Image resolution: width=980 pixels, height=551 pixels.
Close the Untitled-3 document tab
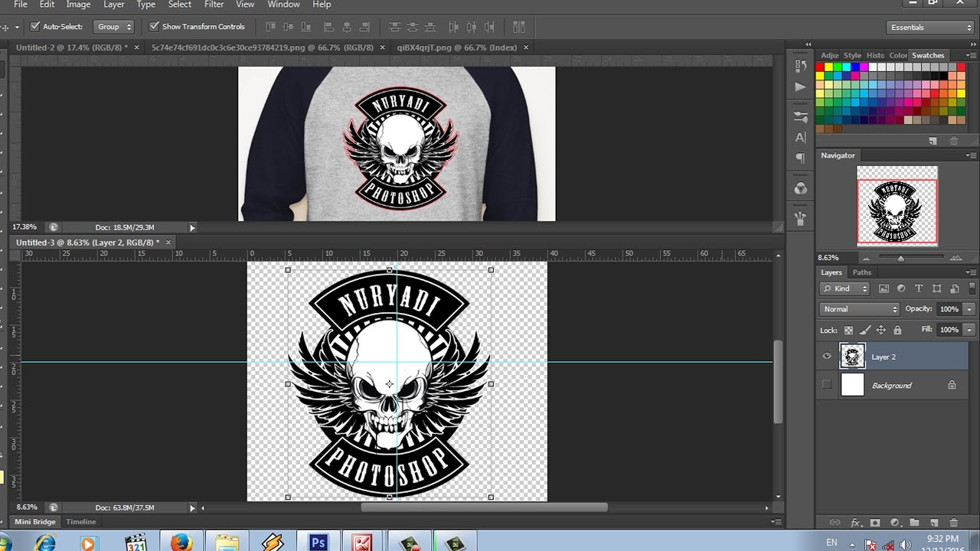coord(168,243)
